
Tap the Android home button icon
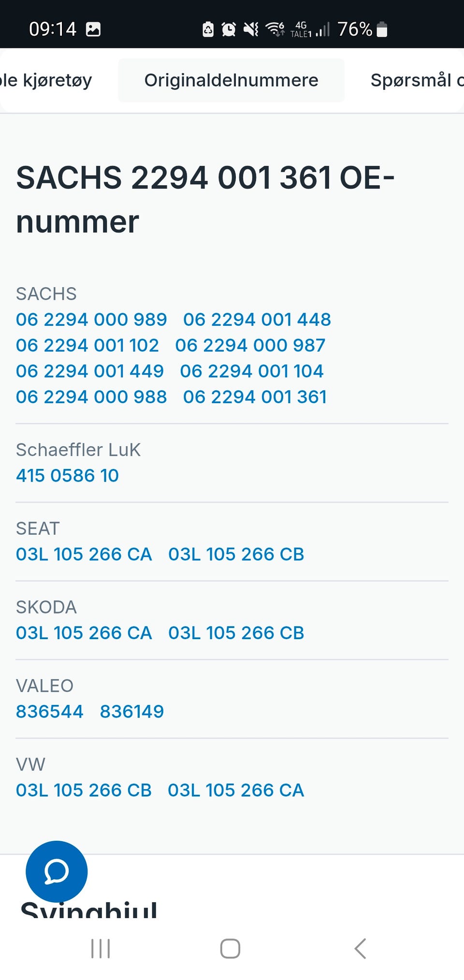(230, 949)
